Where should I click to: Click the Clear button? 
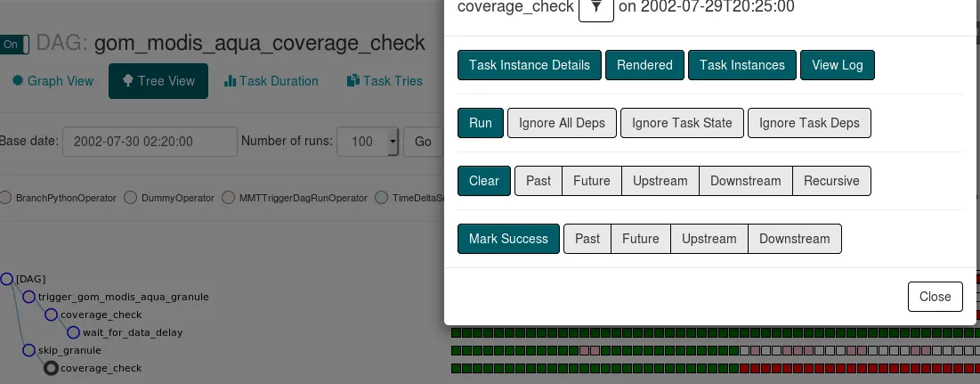pos(483,181)
